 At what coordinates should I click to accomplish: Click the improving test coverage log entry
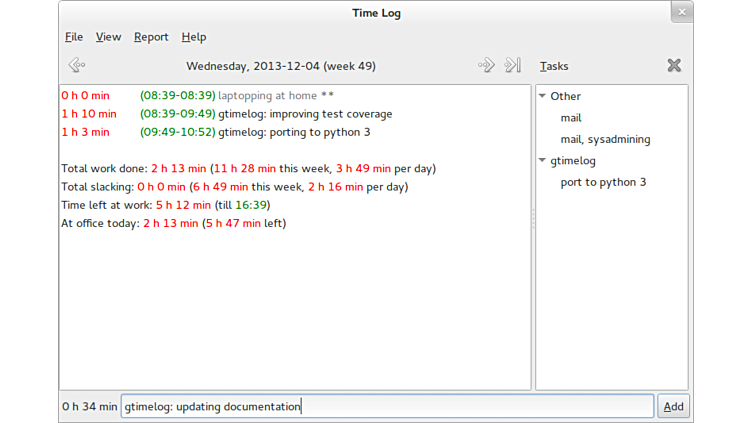tap(305, 114)
